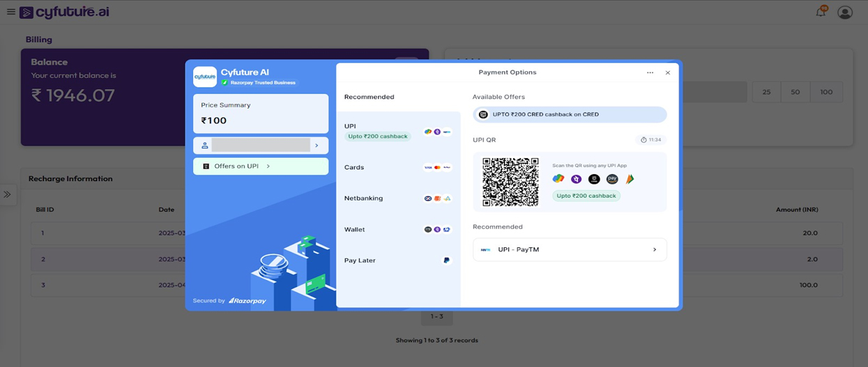Click the UPI QR code image
The height and width of the screenshot is (367, 868).
(x=510, y=182)
